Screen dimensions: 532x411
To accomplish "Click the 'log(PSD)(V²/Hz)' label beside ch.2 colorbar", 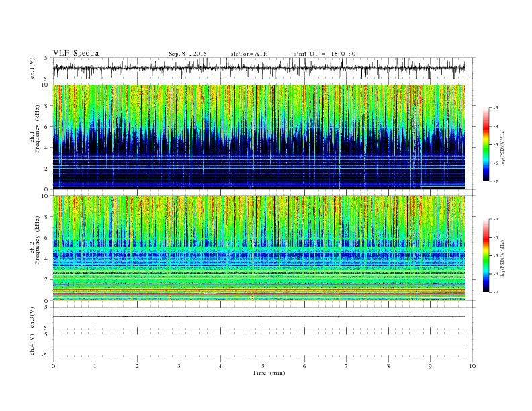I will pyautogui.click(x=504, y=259).
